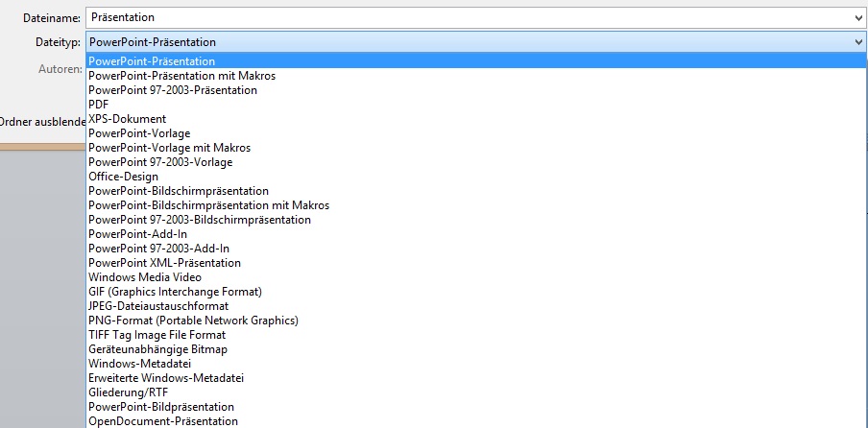The height and width of the screenshot is (428, 868).
Task: Pick TIFF Tag Image File Format
Action: 476,334
